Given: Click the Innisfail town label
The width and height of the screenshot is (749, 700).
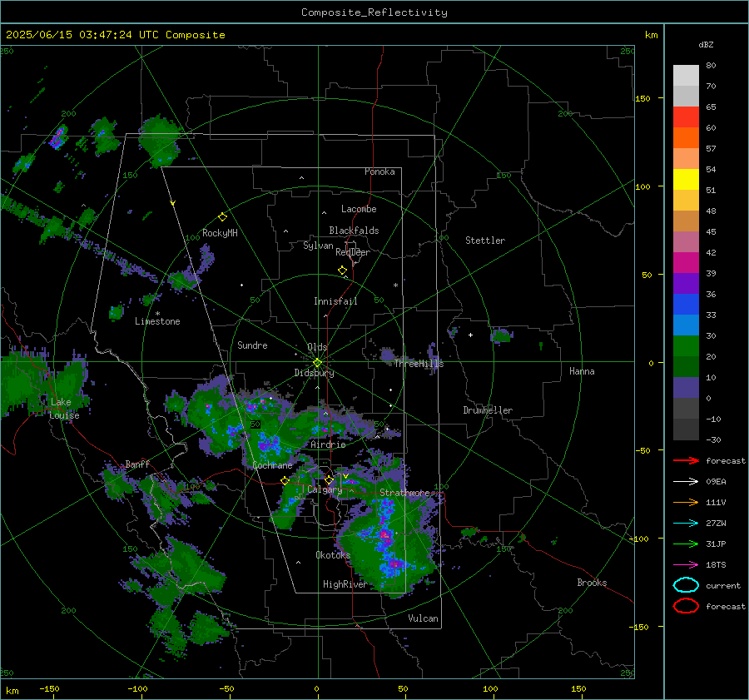Looking at the screenshot, I should click(335, 301).
